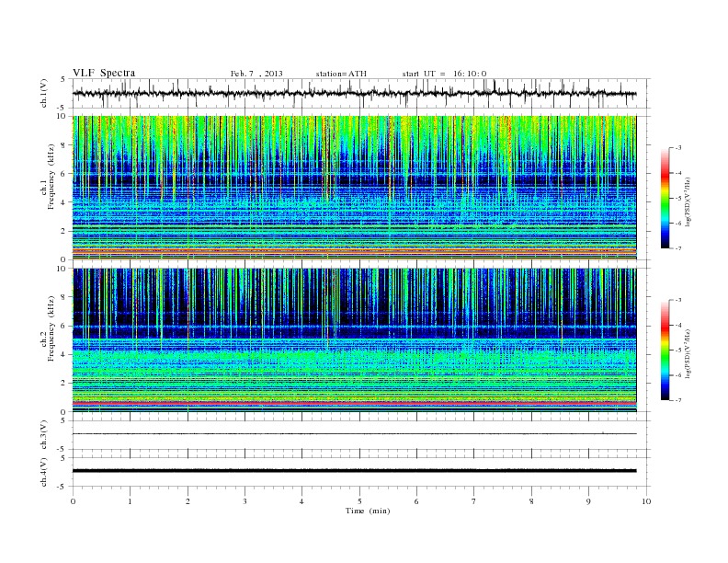Viewport: 728px width, 563px height.
Task: Click the 'ch.3(V)' axis label
Action: coord(44,435)
